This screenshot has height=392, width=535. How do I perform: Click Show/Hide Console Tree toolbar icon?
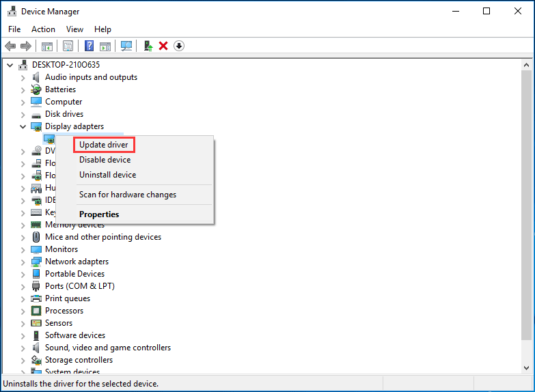click(47, 46)
